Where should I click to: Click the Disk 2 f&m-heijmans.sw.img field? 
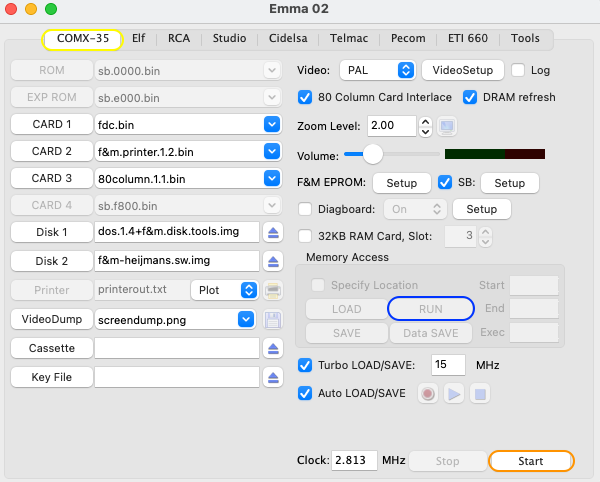click(x=177, y=261)
